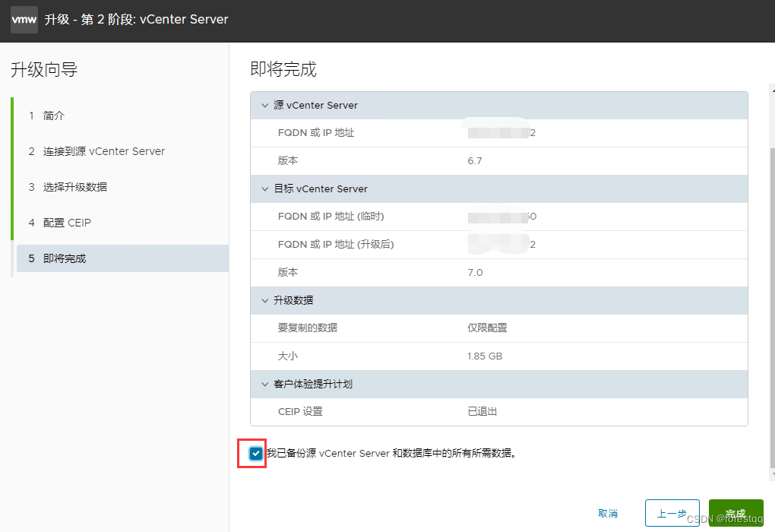
Task: Click the 即将完成 page heading
Action: [283, 68]
